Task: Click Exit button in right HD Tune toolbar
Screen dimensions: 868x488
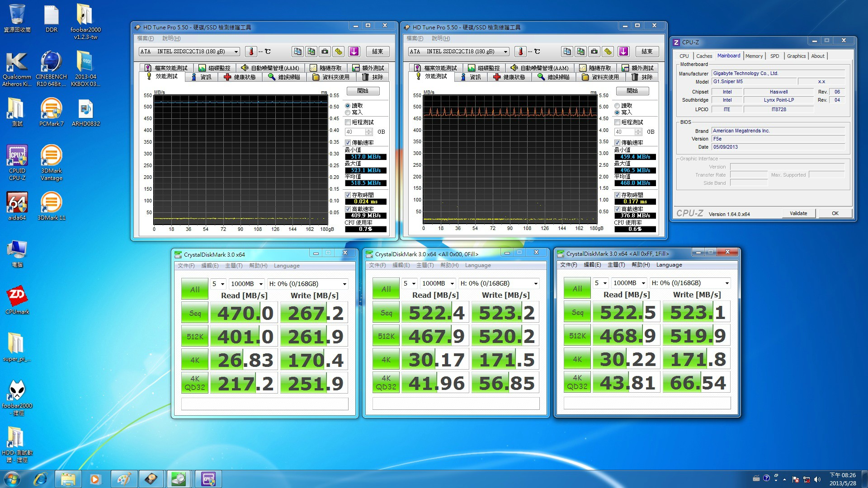Action: click(x=646, y=52)
